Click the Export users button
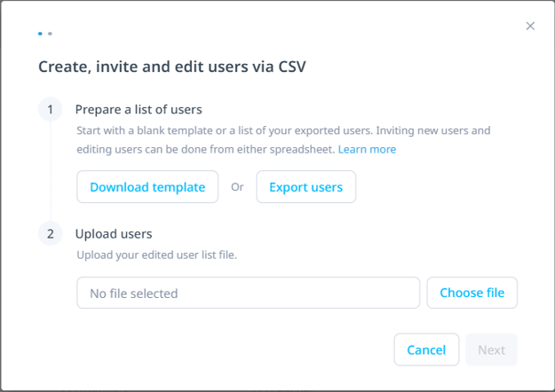Viewport: 555px width, 392px height. [306, 186]
